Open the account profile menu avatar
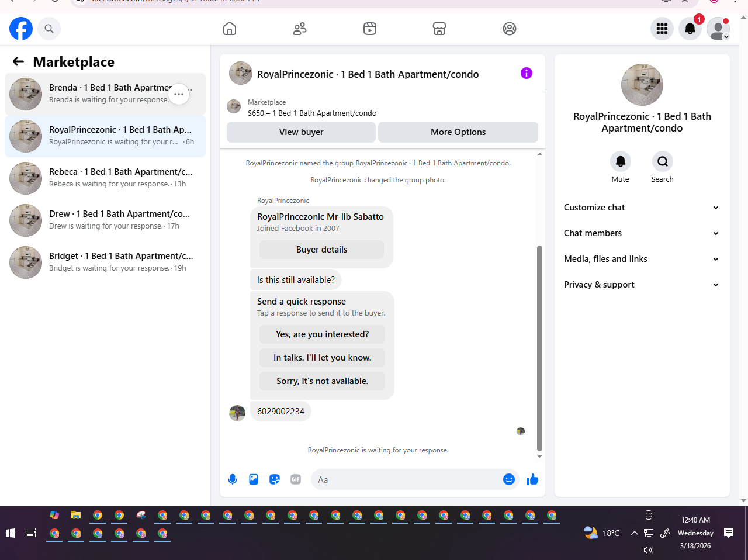 (718, 29)
